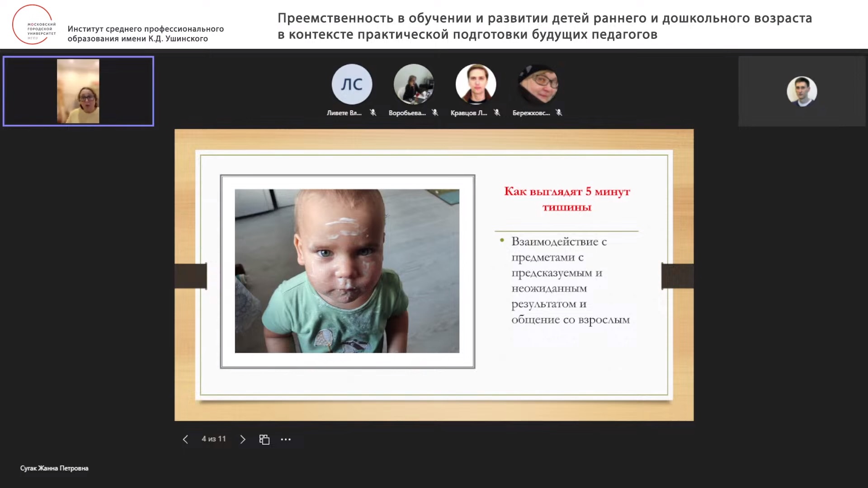Click Бережковская's participant avatar
This screenshot has width=868, height=488.
pyautogui.click(x=538, y=84)
